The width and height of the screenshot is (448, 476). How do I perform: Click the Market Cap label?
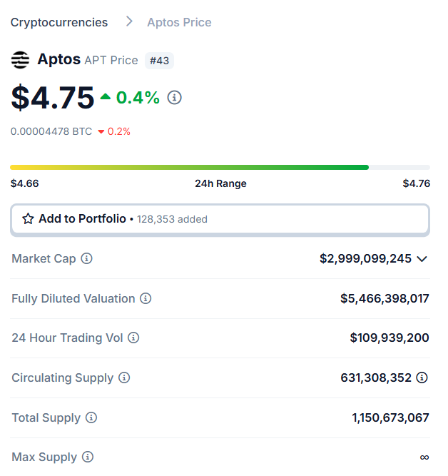[x=44, y=258]
